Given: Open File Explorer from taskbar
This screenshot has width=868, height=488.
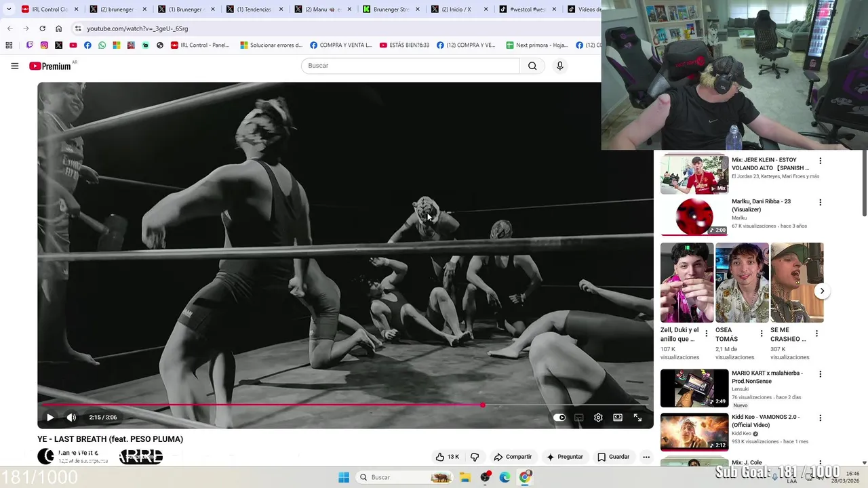Looking at the screenshot, I should coord(465,477).
